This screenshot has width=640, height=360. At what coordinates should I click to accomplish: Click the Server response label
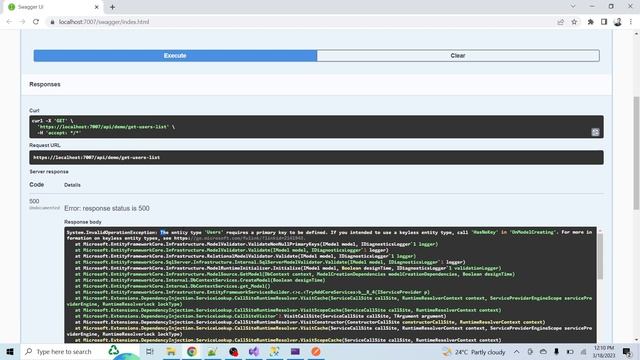pyautogui.click(x=49, y=172)
